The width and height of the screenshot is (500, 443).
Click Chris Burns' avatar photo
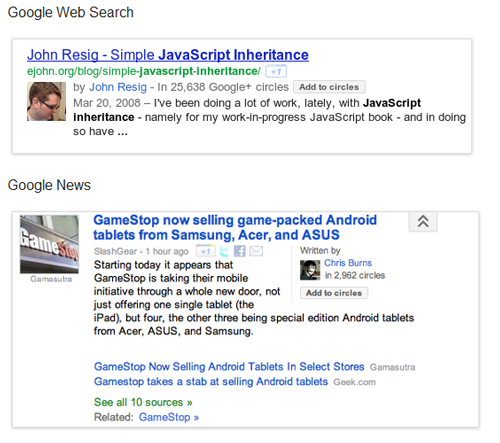point(310,270)
